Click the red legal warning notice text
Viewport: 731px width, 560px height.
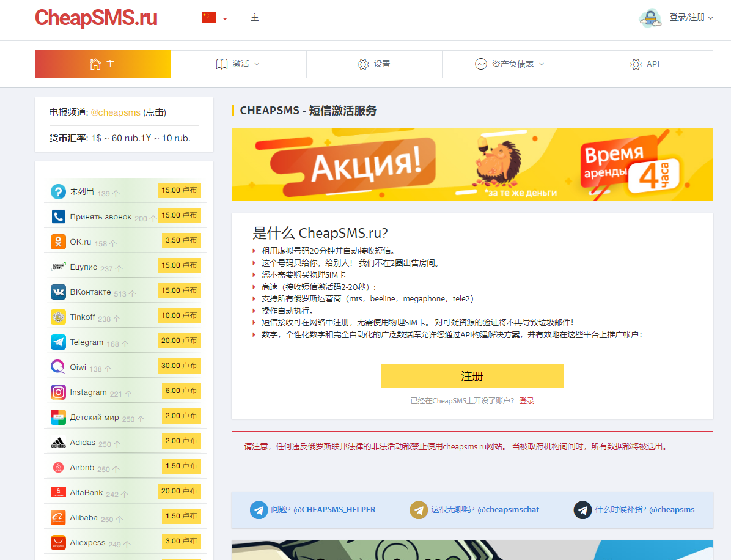[457, 447]
